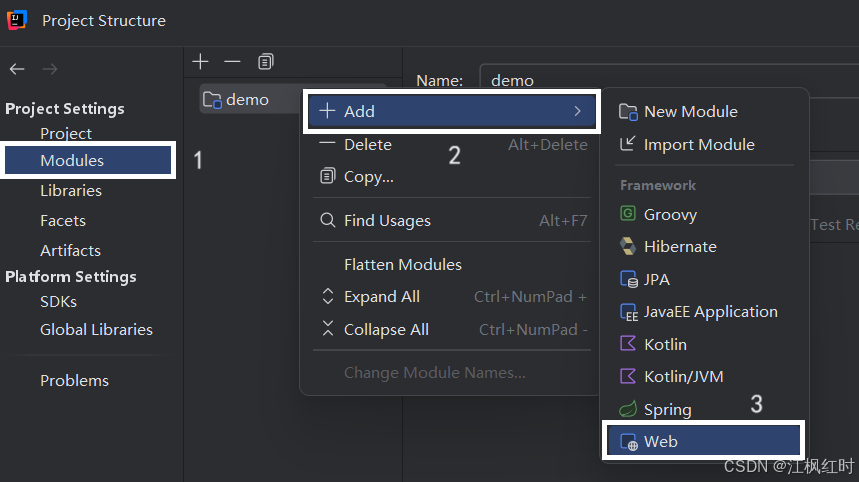Click the New Module folder icon
Image resolution: width=859 pixels, height=482 pixels.
[x=628, y=112]
